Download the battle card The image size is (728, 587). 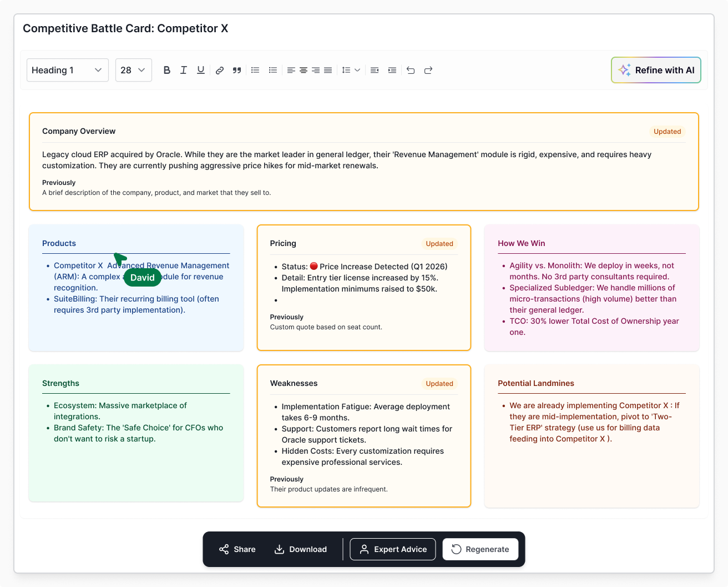[301, 549]
